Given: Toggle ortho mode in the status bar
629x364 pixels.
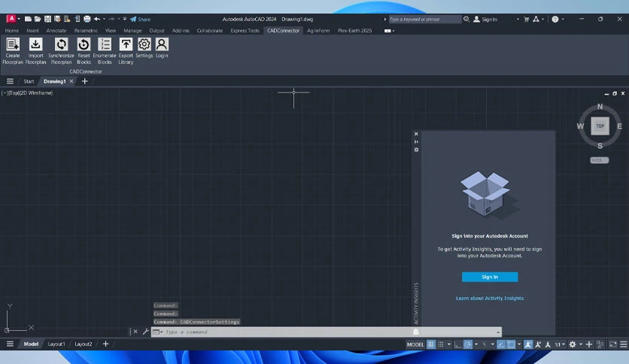Looking at the screenshot, I should [457, 344].
